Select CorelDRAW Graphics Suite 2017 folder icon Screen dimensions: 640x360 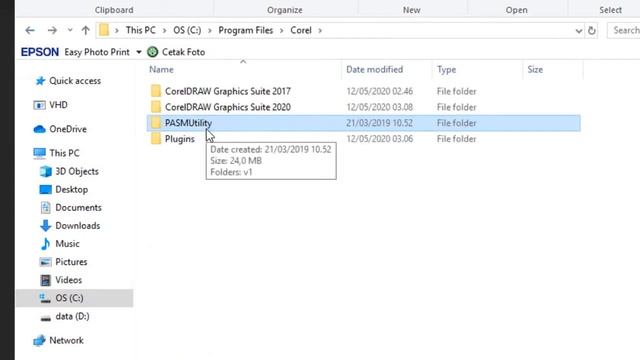click(x=156, y=91)
